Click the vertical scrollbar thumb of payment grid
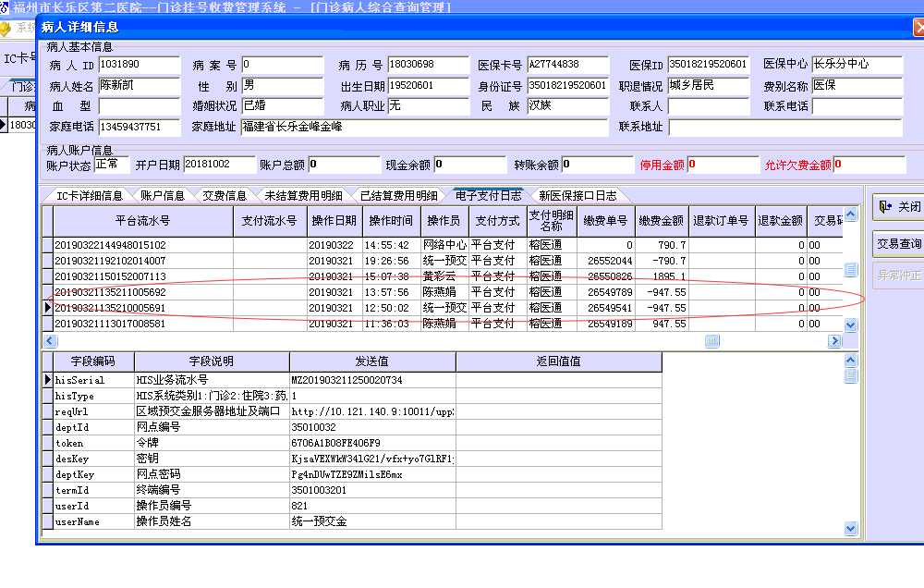 click(x=850, y=270)
